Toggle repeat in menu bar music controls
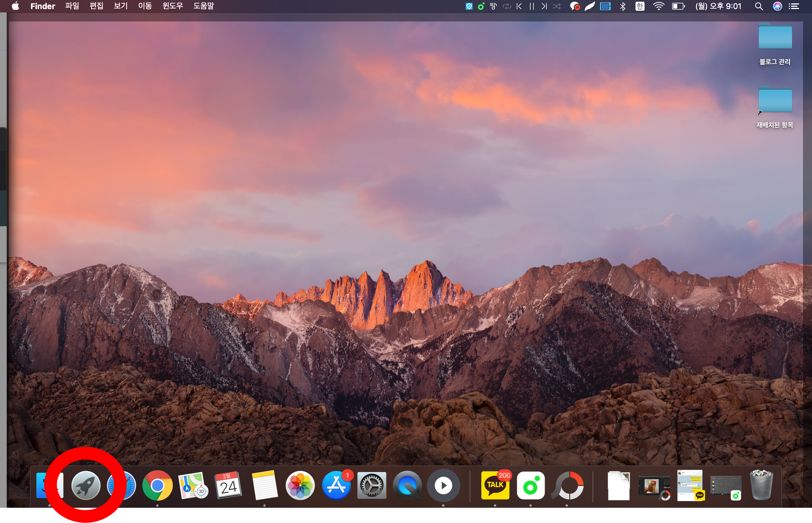Screen dimensions: 812x523 507,6
